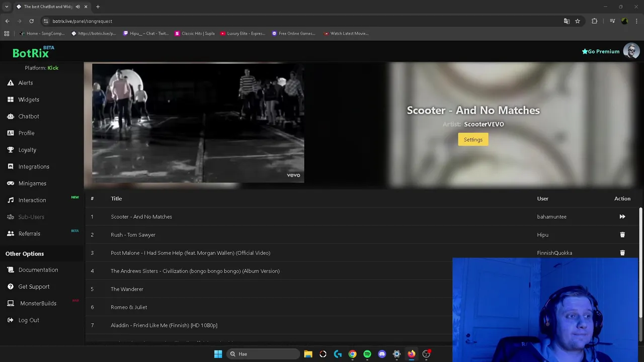This screenshot has width=644, height=362.
Task: Open the apps grid in the bookmarks bar
Action: 7,34
